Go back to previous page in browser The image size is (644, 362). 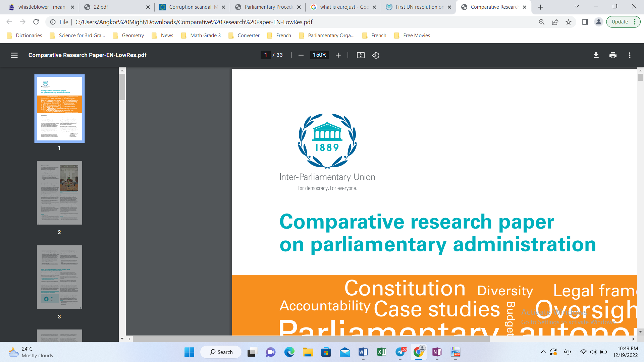pos(9,22)
